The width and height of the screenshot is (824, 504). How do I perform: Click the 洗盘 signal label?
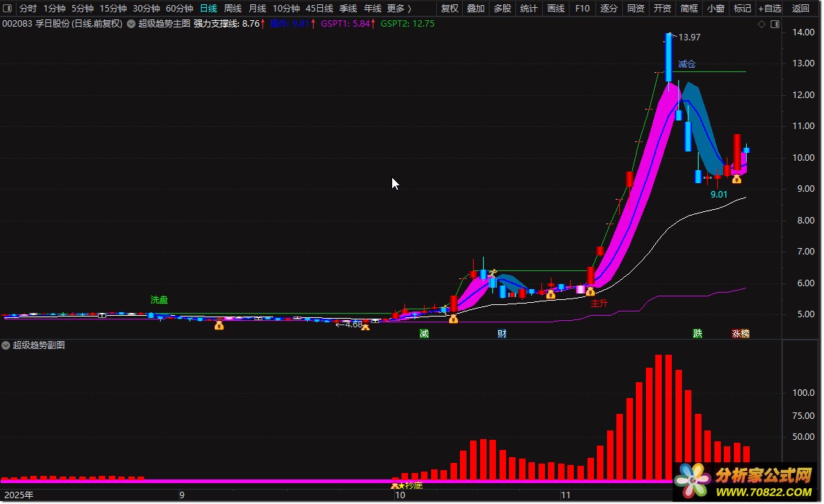159,299
